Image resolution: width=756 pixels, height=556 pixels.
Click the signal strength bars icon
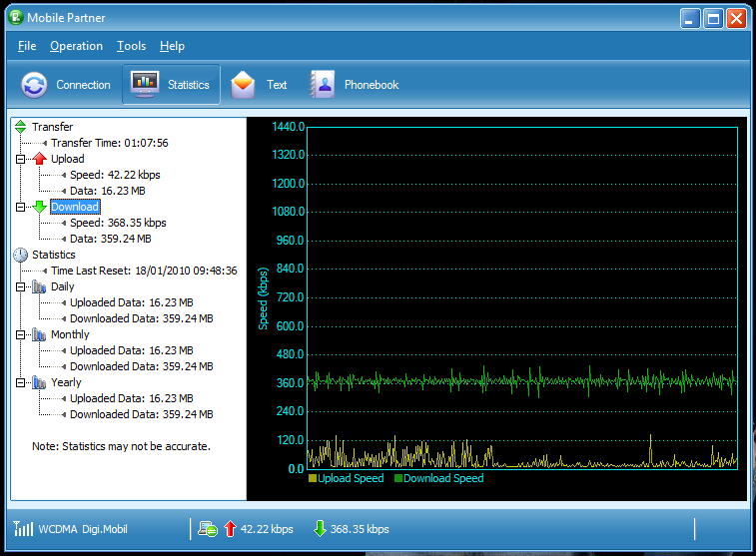(x=23, y=528)
